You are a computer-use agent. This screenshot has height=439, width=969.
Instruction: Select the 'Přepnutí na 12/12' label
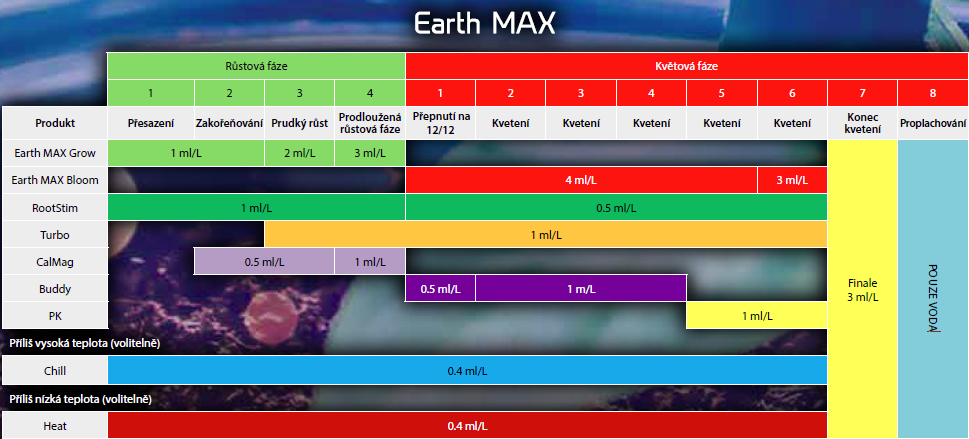(441, 123)
